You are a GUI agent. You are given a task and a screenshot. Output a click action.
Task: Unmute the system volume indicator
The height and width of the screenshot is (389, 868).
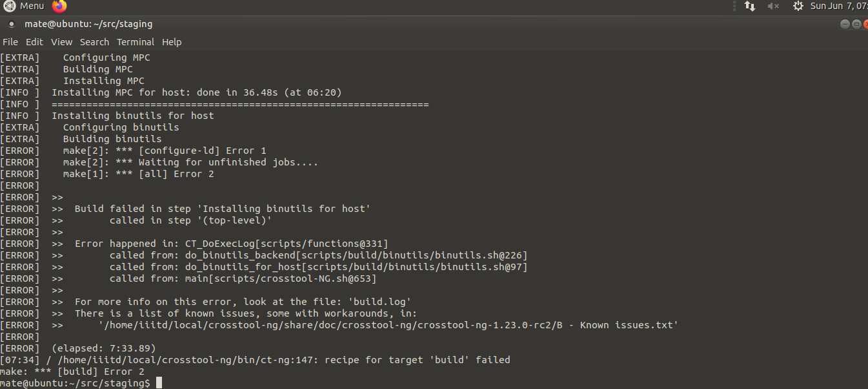(772, 6)
